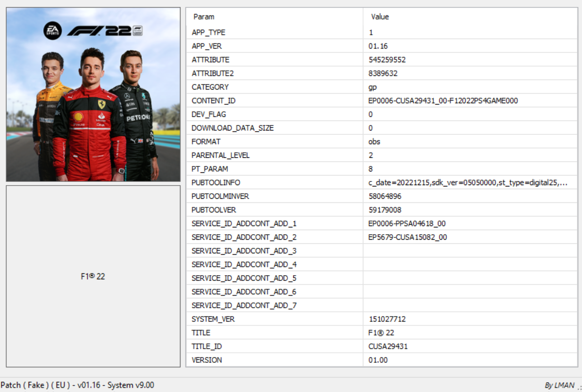This screenshot has width=582, height=392.
Task: Select the PT_PARAM parameter name
Action: pos(210,169)
